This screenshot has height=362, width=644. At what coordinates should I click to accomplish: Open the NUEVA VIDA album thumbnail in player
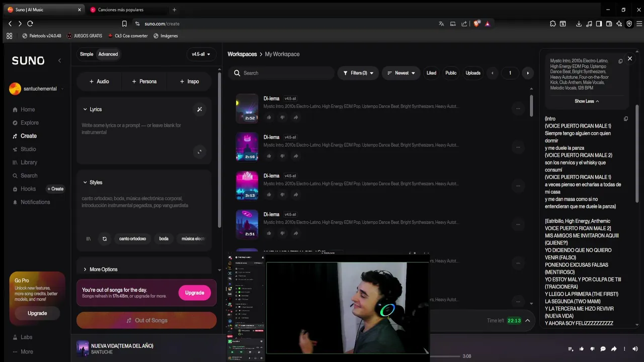tap(83, 349)
